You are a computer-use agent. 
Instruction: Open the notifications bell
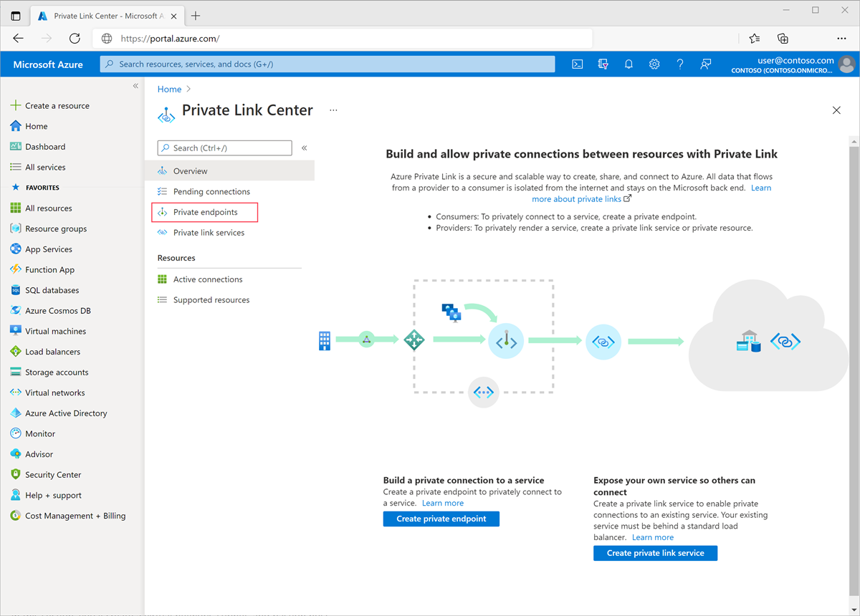[x=629, y=64]
